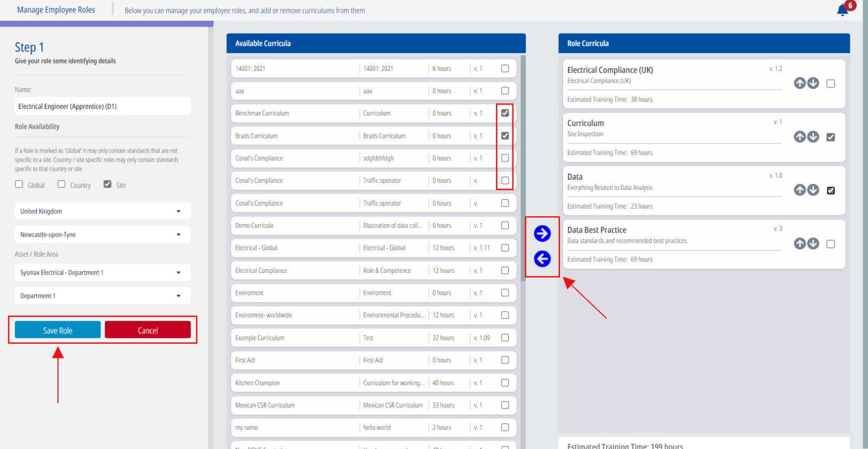Check the 14001: 2021 curriculum checkbox
This screenshot has width=868, height=449.
[505, 68]
